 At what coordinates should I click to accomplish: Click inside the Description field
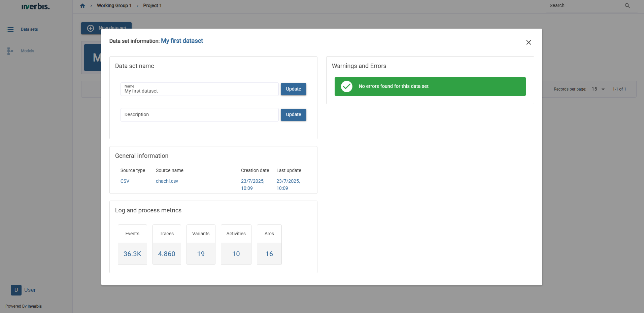click(199, 114)
